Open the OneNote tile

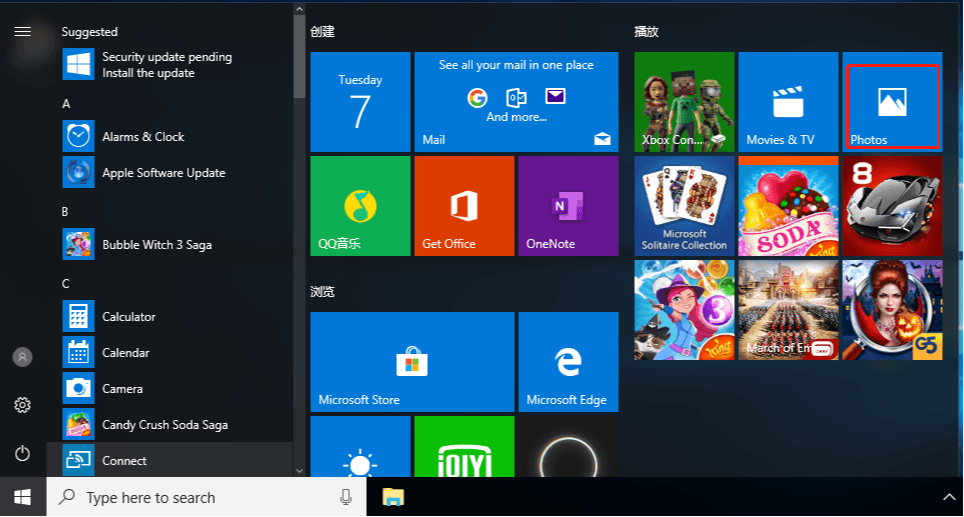tap(568, 206)
